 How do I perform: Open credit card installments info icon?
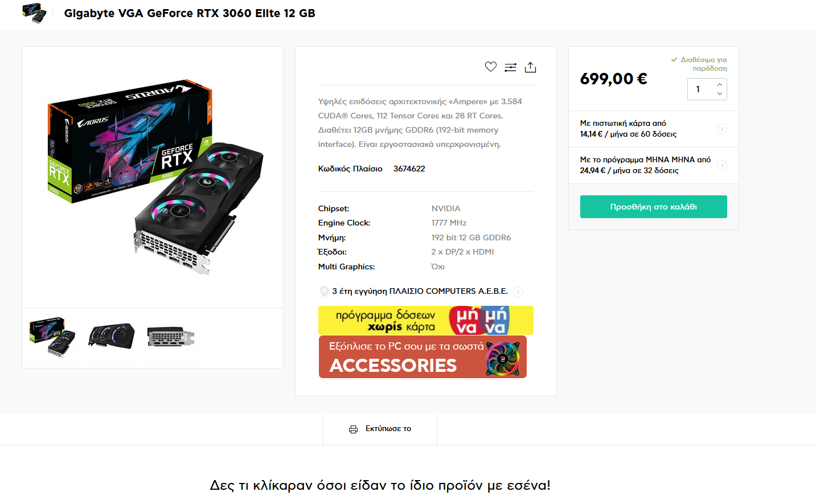tap(721, 129)
